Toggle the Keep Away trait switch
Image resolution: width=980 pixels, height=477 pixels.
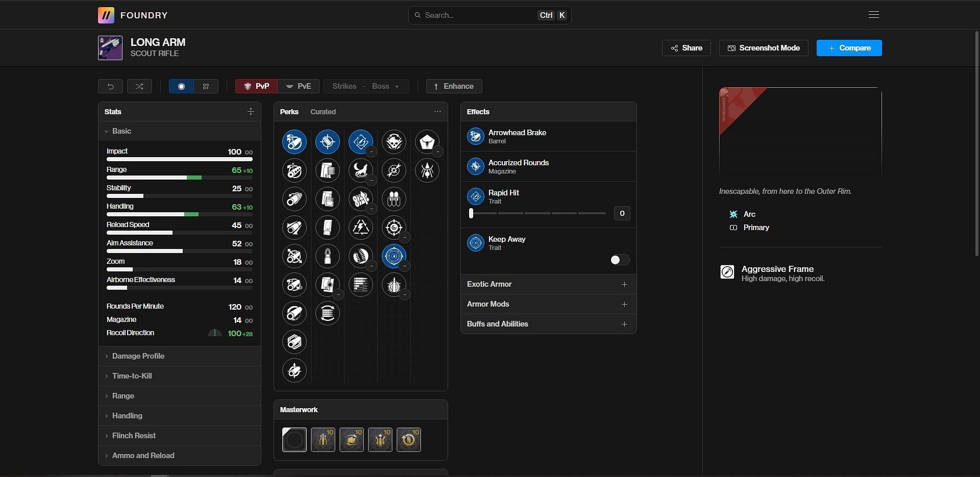tap(620, 260)
